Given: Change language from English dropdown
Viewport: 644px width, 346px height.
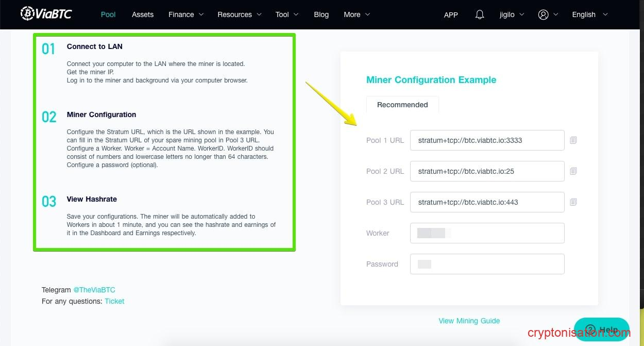Looking at the screenshot, I should pyautogui.click(x=589, y=14).
